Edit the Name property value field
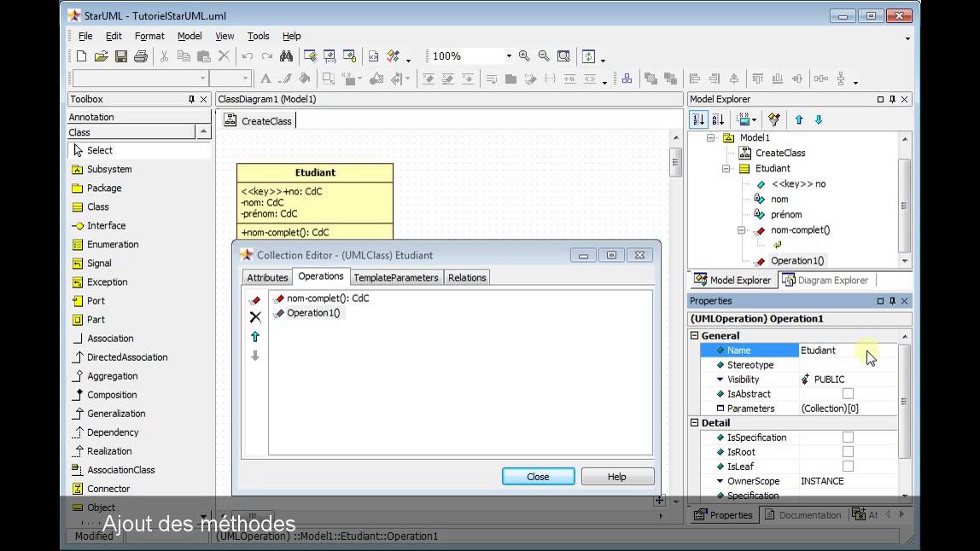Image resolution: width=980 pixels, height=551 pixels. click(x=849, y=351)
